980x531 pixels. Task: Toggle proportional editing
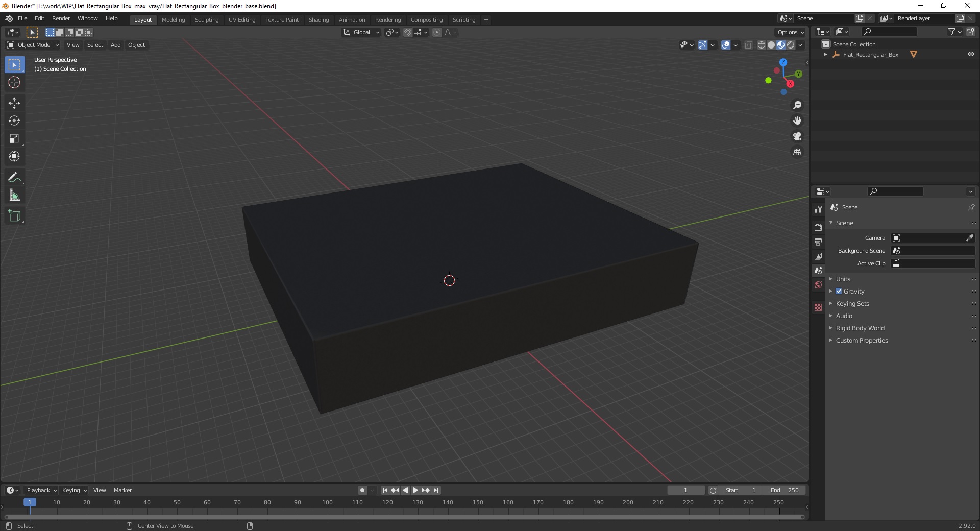point(437,32)
